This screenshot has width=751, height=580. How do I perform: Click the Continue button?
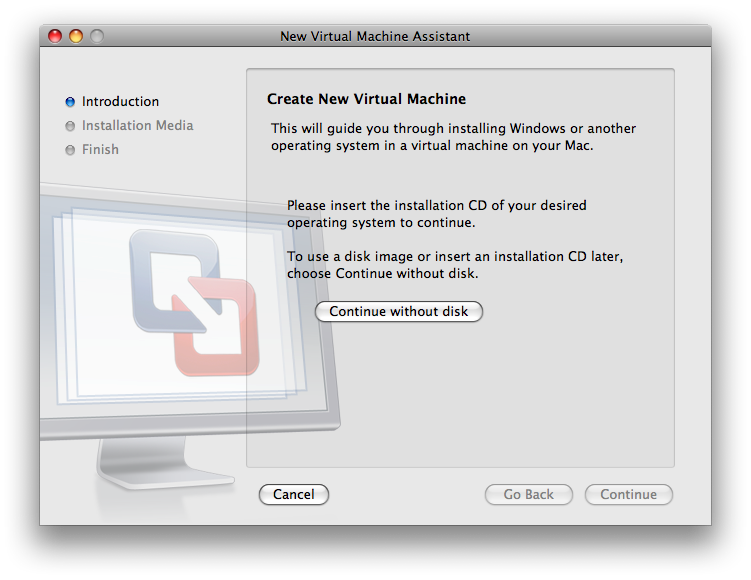628,494
